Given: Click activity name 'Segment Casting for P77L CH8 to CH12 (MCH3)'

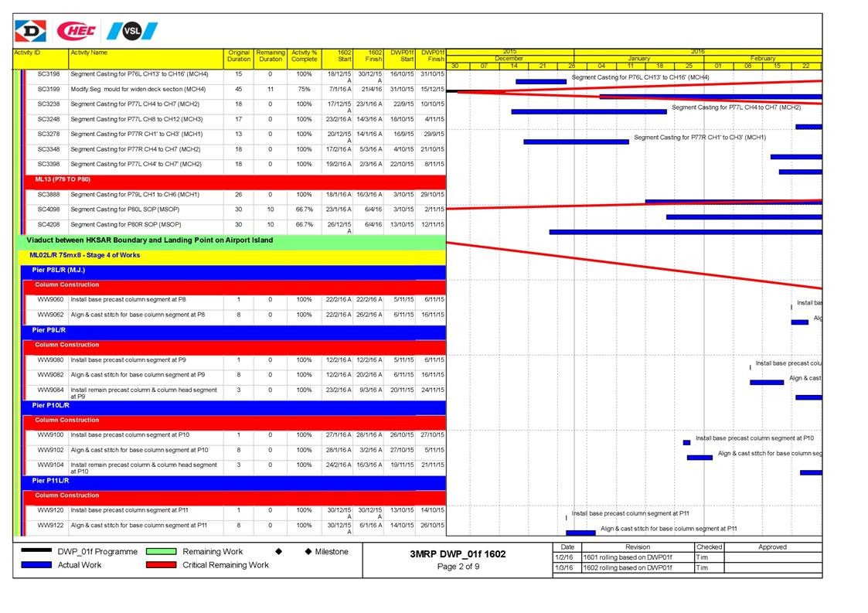Looking at the screenshot, I should click(x=137, y=120).
